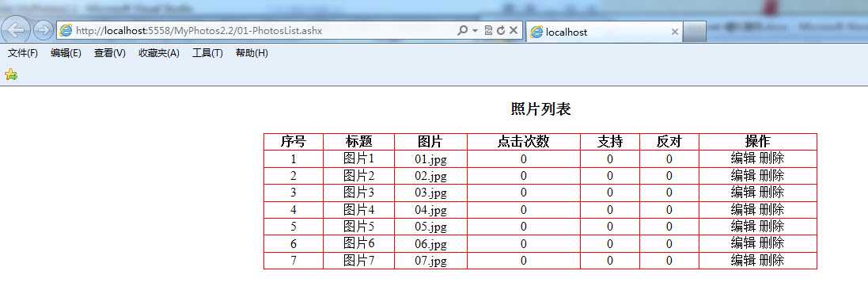The image size is (868, 290).
Task: Click 编辑 link for 图片4 row
Action: point(744,210)
